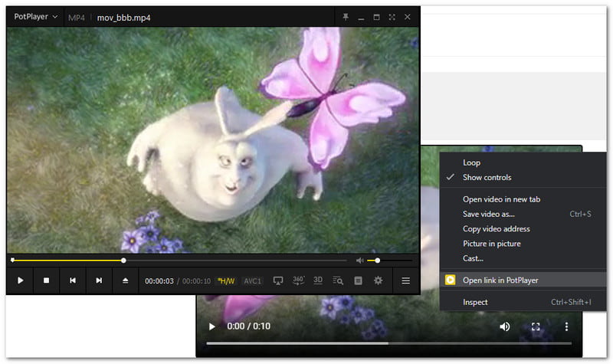This screenshot has height=364, width=613.
Task: Toggle Show controls in the context menu
Action: coord(487,178)
